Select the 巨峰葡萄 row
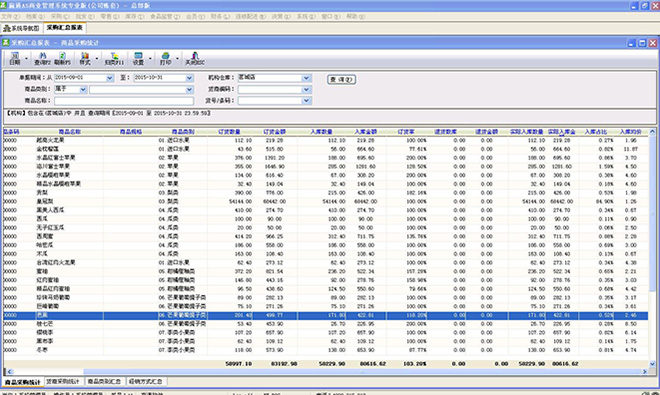 [325, 307]
